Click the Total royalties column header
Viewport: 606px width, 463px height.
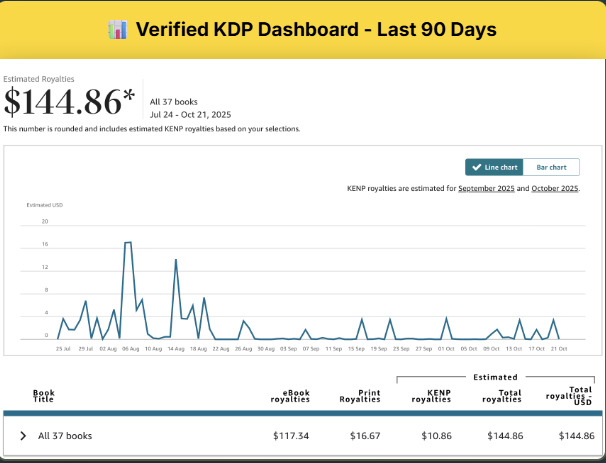pos(501,397)
